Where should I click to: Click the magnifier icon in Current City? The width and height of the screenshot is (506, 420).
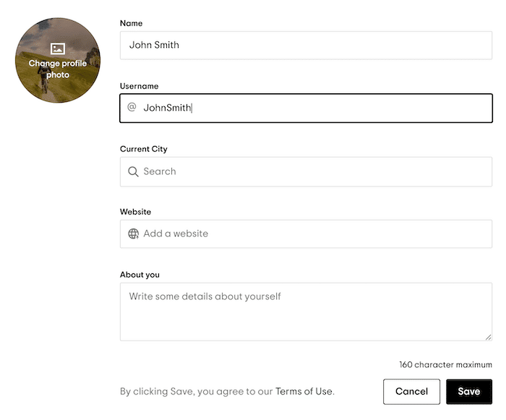point(133,171)
